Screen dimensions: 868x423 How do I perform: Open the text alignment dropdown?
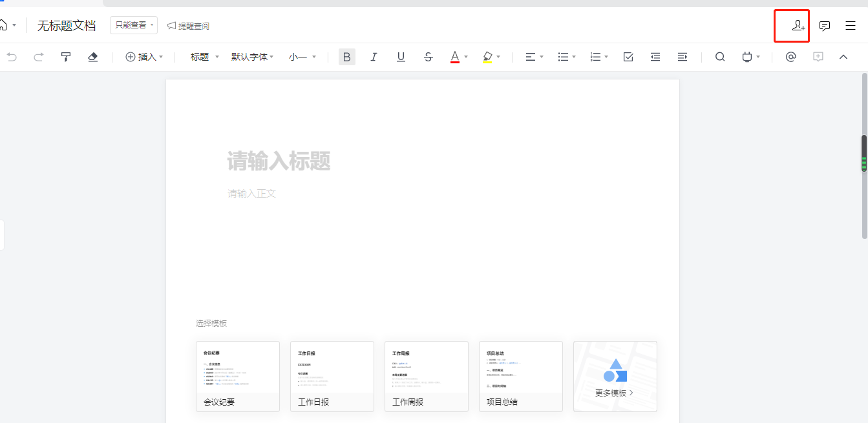pyautogui.click(x=534, y=57)
